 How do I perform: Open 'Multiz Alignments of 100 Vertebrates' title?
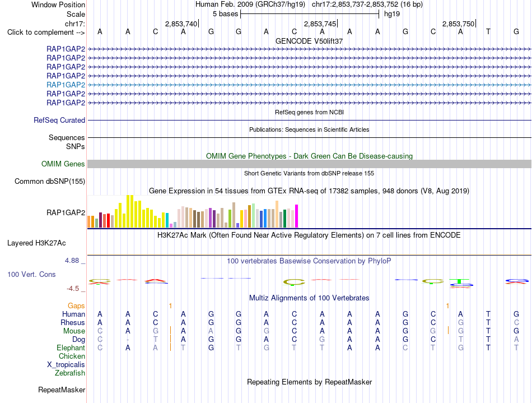pos(309,298)
